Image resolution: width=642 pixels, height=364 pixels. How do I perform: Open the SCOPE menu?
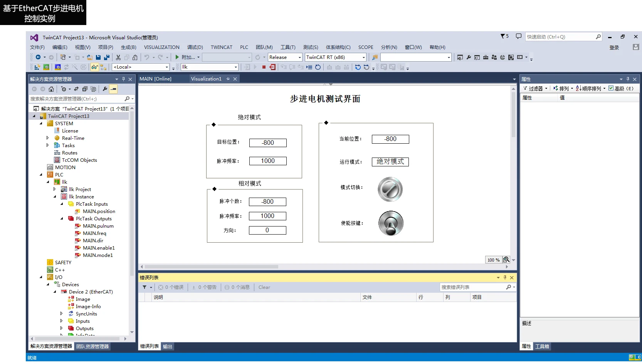[x=366, y=47]
